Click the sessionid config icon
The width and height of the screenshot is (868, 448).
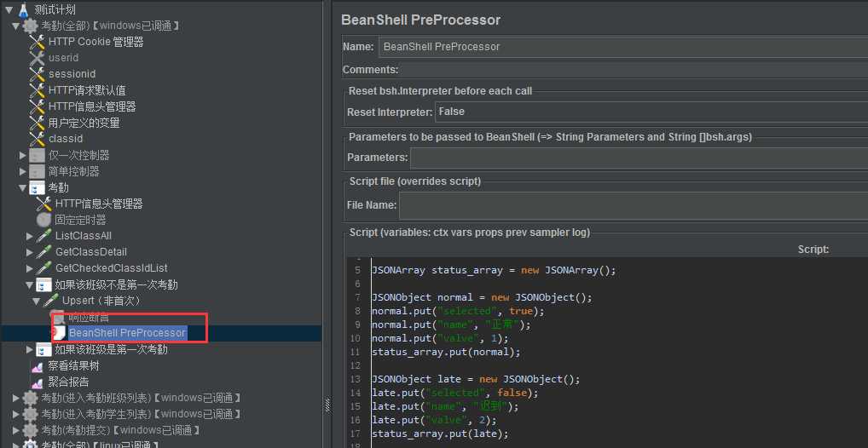coord(37,74)
